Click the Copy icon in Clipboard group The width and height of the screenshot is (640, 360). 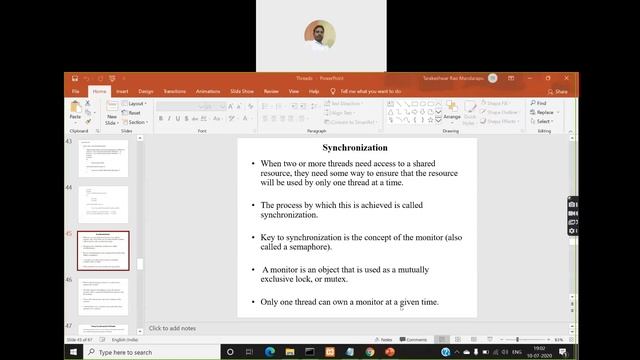[88, 112]
